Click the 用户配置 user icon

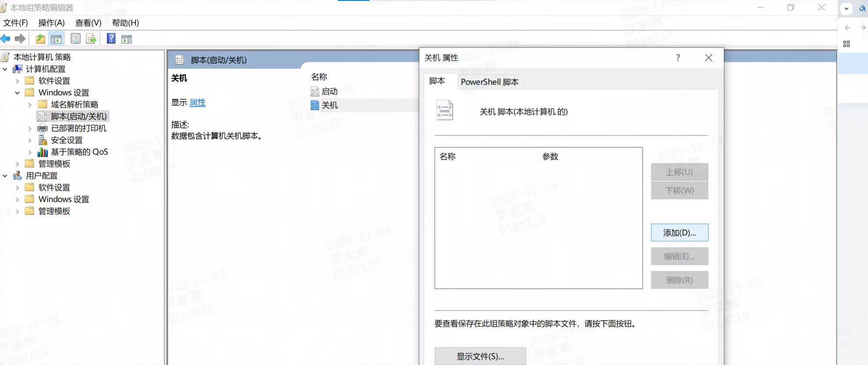point(18,175)
